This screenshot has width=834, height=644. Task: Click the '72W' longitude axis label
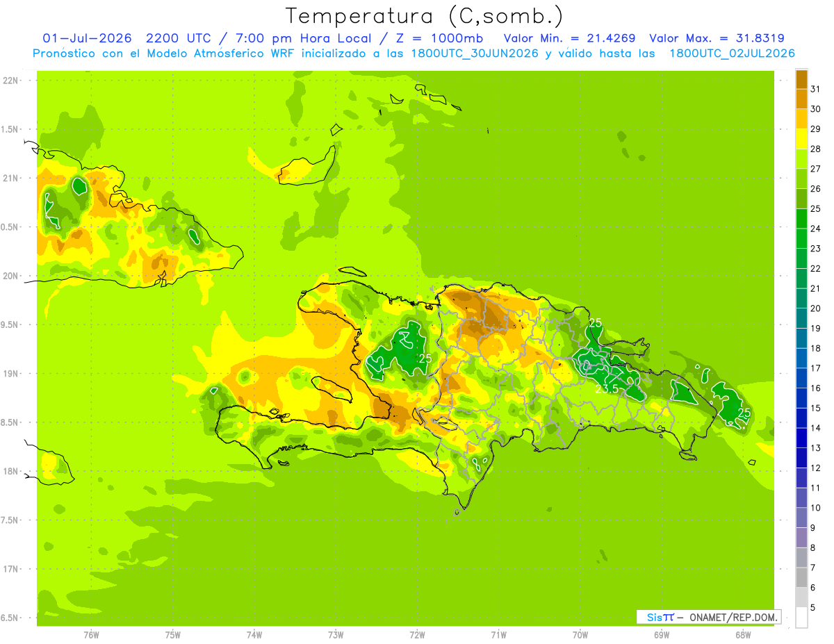pyautogui.click(x=418, y=635)
